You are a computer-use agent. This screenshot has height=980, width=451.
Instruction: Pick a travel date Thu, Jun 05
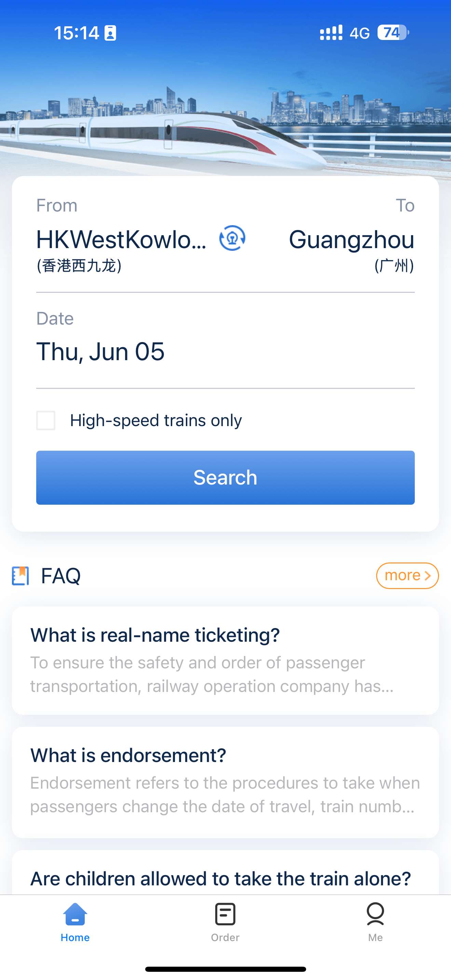pyautogui.click(x=100, y=351)
